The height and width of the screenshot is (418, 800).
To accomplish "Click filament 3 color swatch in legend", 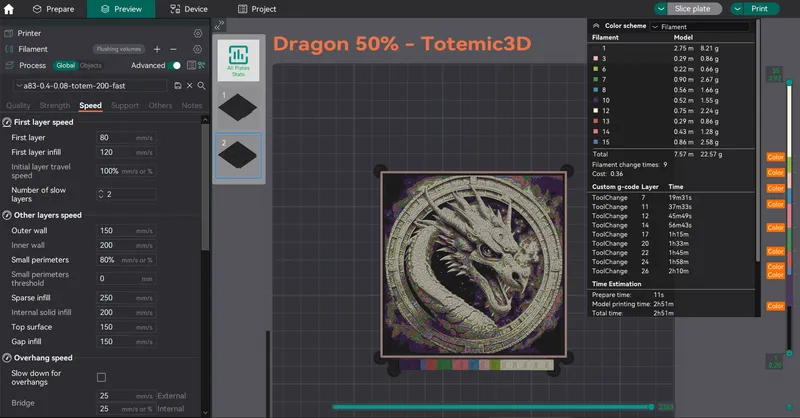I will pos(595,59).
